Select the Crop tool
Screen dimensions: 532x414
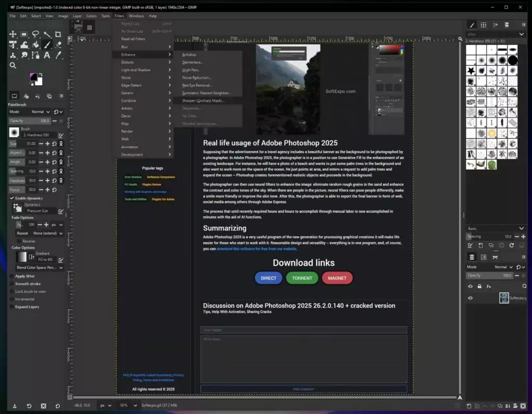click(58, 34)
